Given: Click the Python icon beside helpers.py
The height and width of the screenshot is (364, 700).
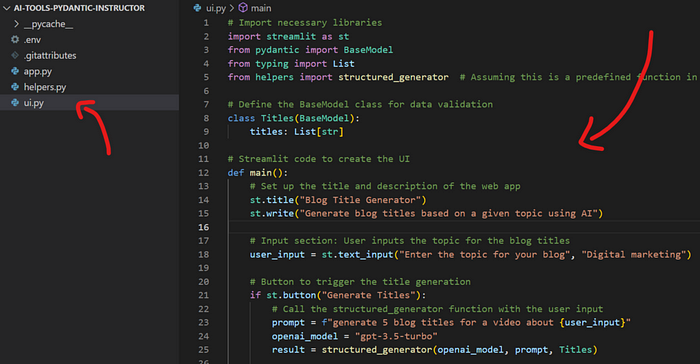Looking at the screenshot, I should tap(15, 87).
